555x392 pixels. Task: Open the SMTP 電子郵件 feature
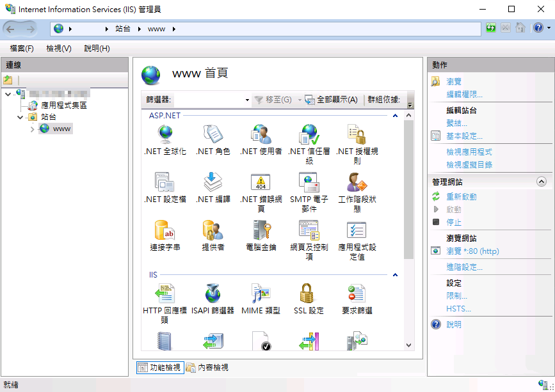(x=309, y=192)
